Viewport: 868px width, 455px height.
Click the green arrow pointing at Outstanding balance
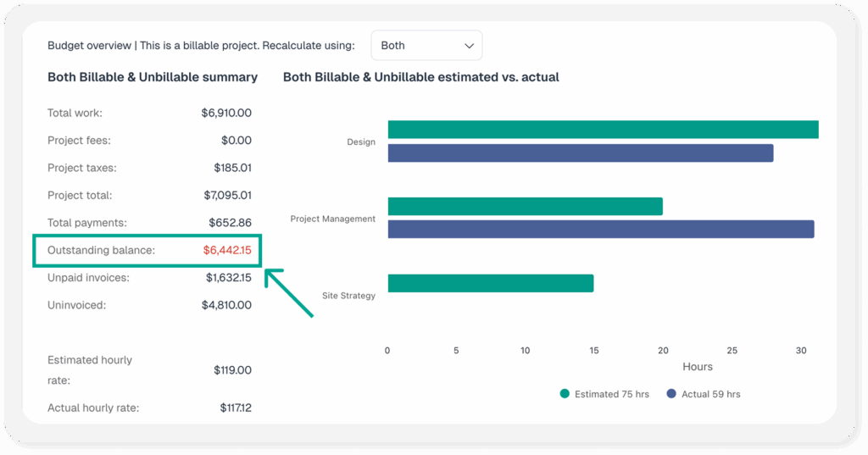pyautogui.click(x=288, y=293)
